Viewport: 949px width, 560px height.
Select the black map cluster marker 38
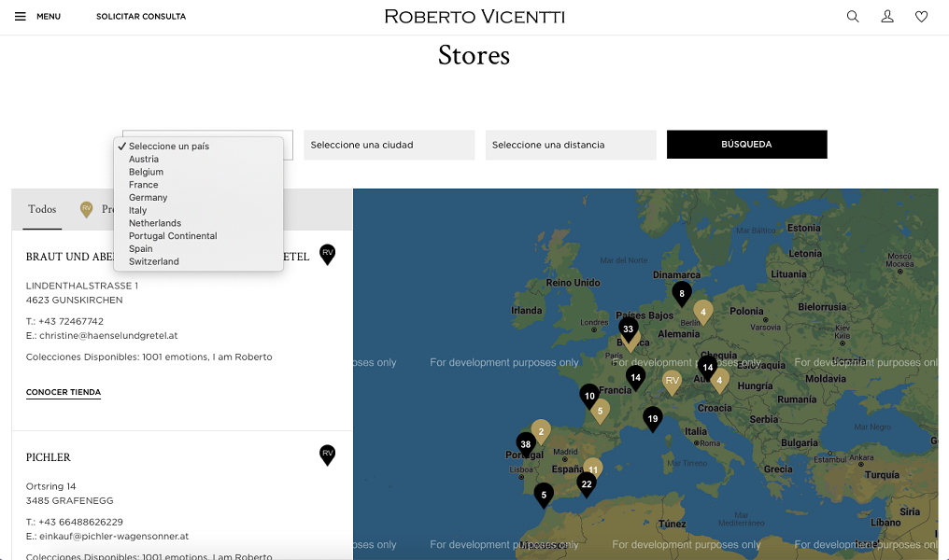525,445
